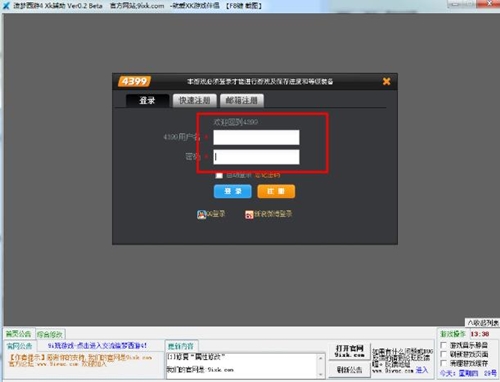Screen dimensions: 500x382
Task: Select the 游戏操作 tab
Action: 453,334
